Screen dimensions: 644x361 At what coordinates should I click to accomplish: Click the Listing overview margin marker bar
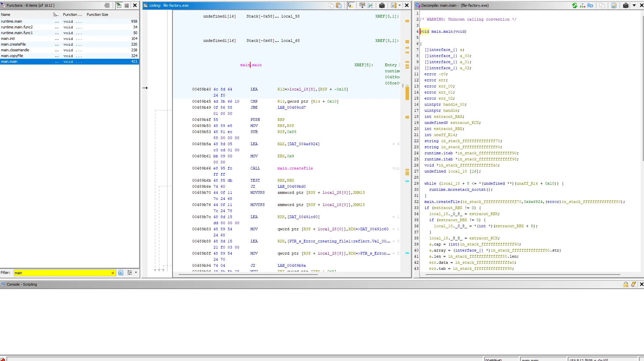click(x=407, y=93)
